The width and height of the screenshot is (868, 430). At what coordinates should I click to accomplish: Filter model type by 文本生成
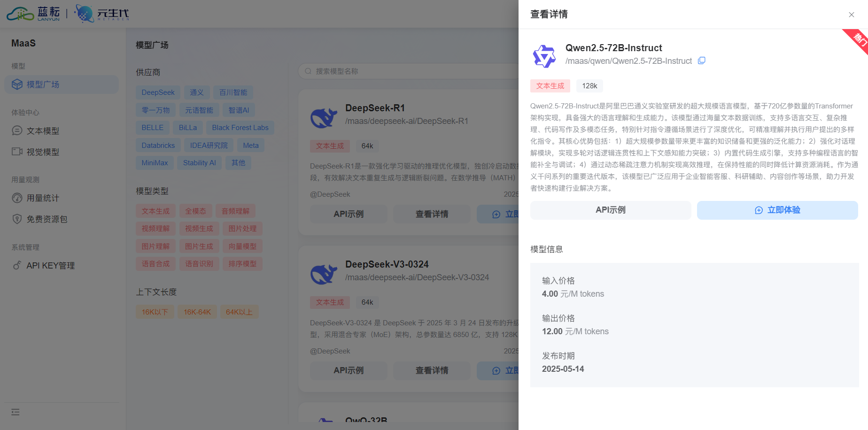pyautogui.click(x=155, y=211)
